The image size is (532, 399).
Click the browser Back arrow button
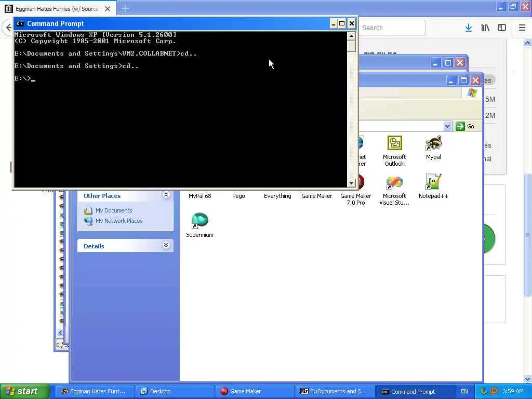tap(8, 28)
